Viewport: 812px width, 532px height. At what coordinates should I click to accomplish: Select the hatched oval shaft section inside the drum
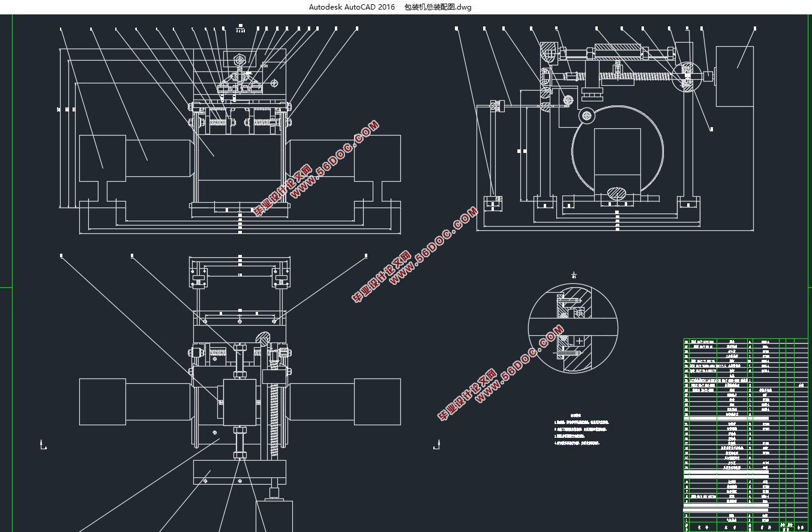tap(616, 193)
